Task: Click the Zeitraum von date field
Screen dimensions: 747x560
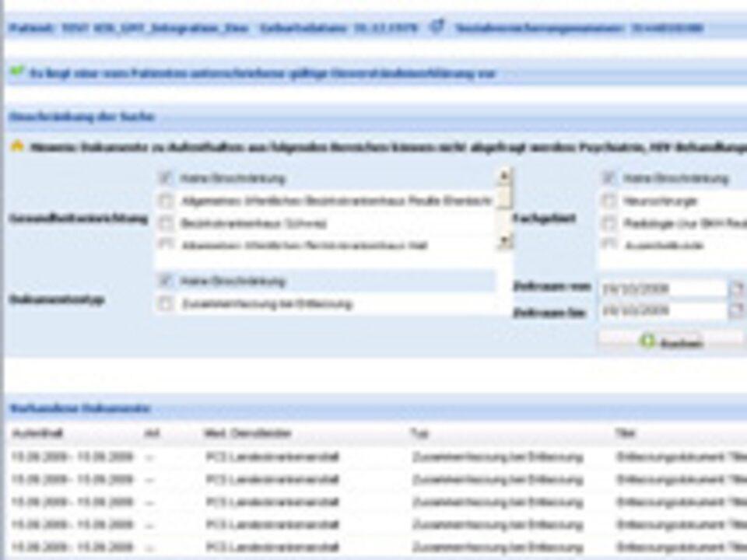Action: 661,289
